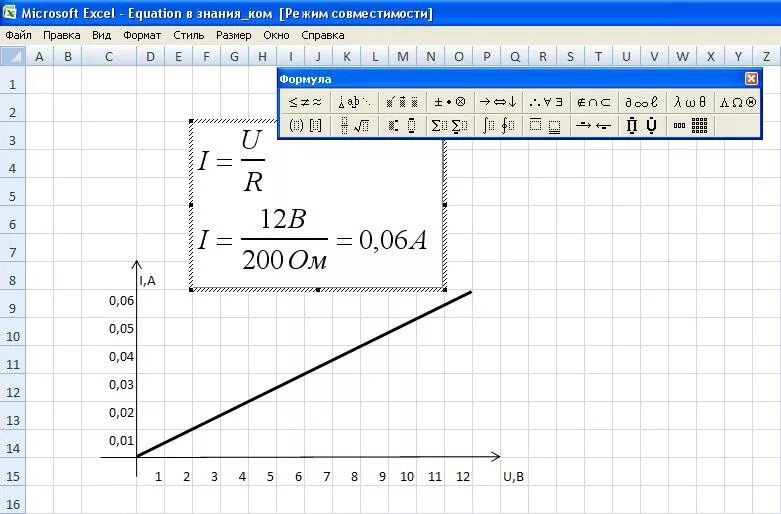Place cursor in numerator U of the formula
Screen dimensions: 781x514
pyautogui.click(x=252, y=141)
